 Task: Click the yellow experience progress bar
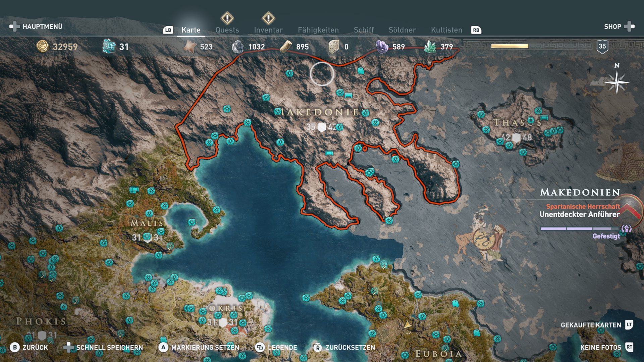[509, 46]
